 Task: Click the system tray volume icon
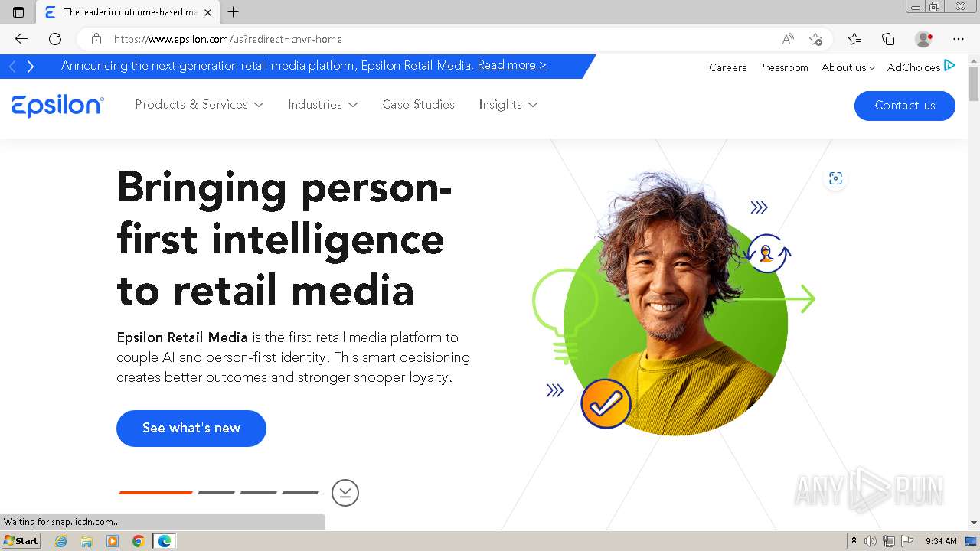tap(871, 541)
